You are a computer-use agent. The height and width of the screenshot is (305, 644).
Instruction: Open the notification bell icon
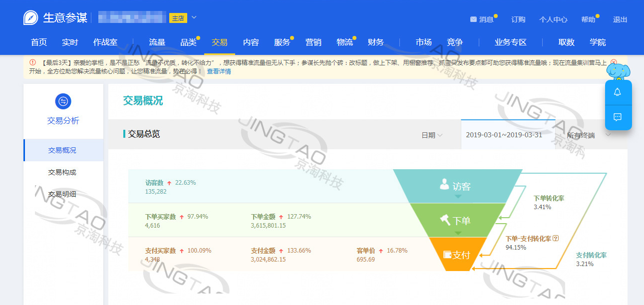tap(618, 92)
